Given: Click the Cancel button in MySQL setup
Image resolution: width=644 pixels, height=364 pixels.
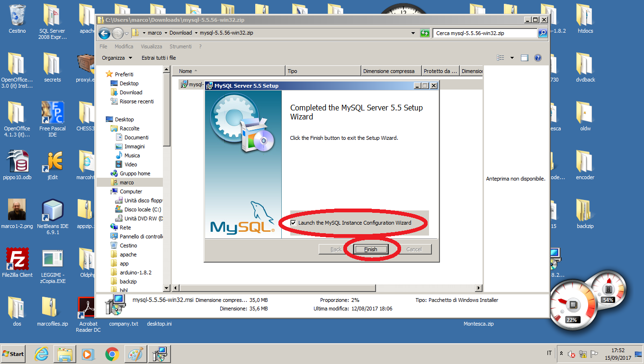Looking at the screenshot, I should [x=413, y=249].
